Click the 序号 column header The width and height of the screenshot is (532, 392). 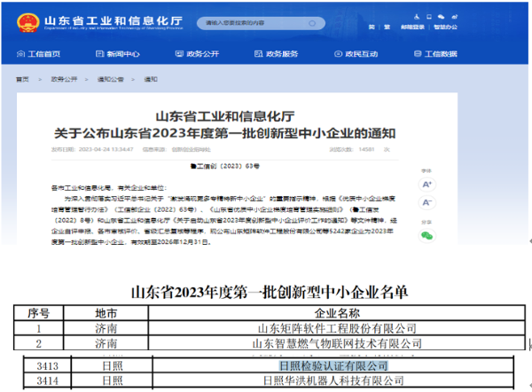(x=39, y=313)
